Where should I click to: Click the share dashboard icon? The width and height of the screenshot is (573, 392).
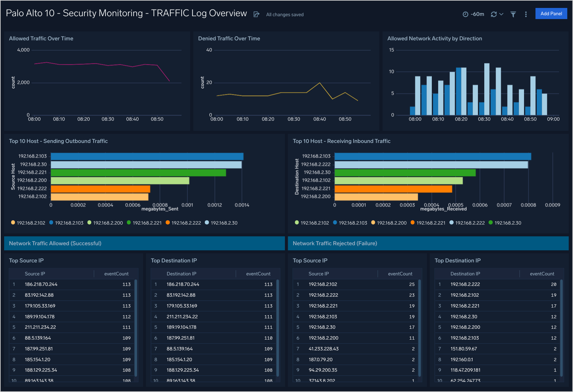click(x=257, y=14)
